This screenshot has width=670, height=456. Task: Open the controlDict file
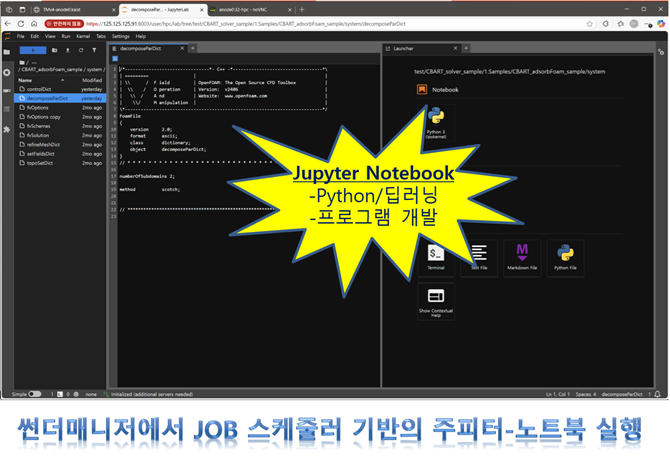[60, 89]
